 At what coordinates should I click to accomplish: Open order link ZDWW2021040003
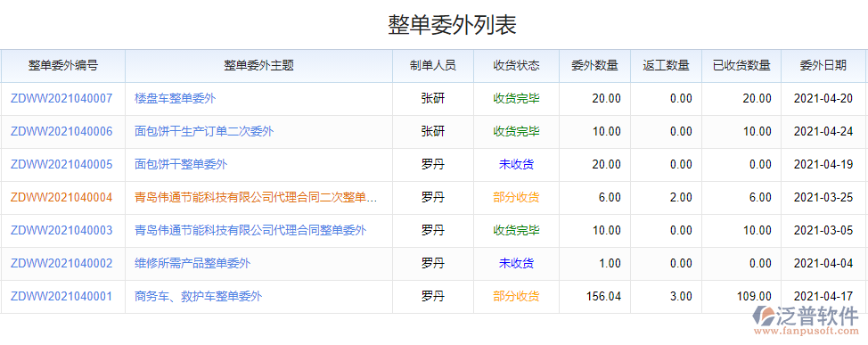[x=61, y=230]
